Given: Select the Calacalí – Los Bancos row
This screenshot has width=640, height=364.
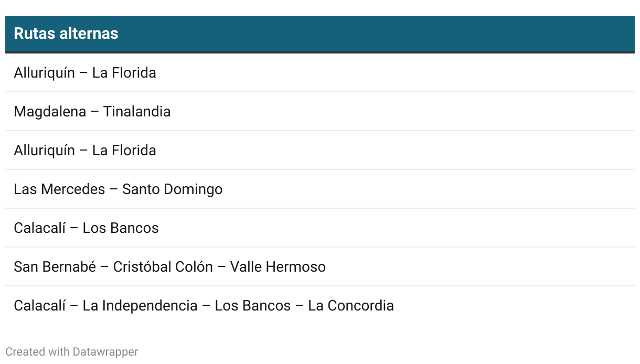Looking at the screenshot, I should [x=320, y=228].
